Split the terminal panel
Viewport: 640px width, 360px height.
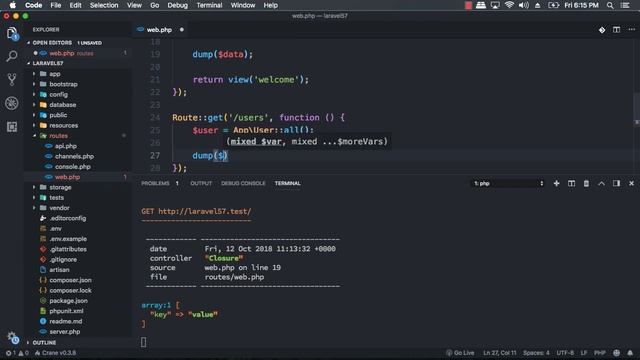coord(571,183)
